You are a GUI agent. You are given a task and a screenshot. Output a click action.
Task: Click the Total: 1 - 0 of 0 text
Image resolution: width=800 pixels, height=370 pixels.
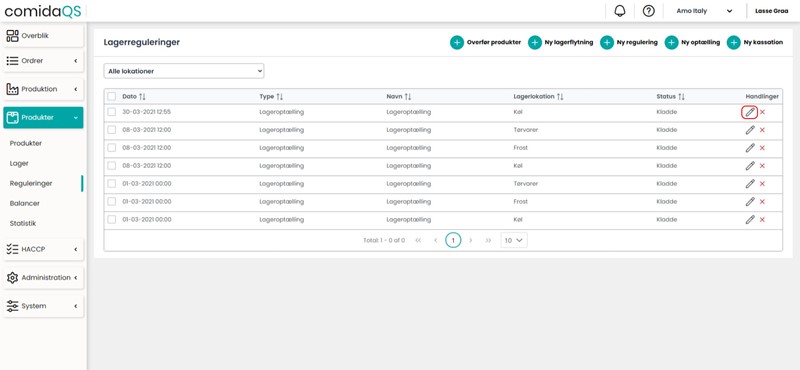tap(384, 240)
